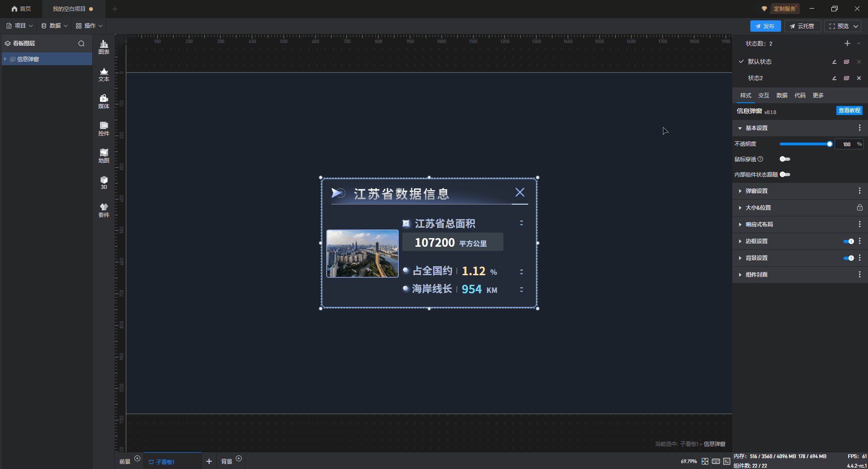Open the 媒体 media components
868x469 pixels.
click(x=104, y=101)
